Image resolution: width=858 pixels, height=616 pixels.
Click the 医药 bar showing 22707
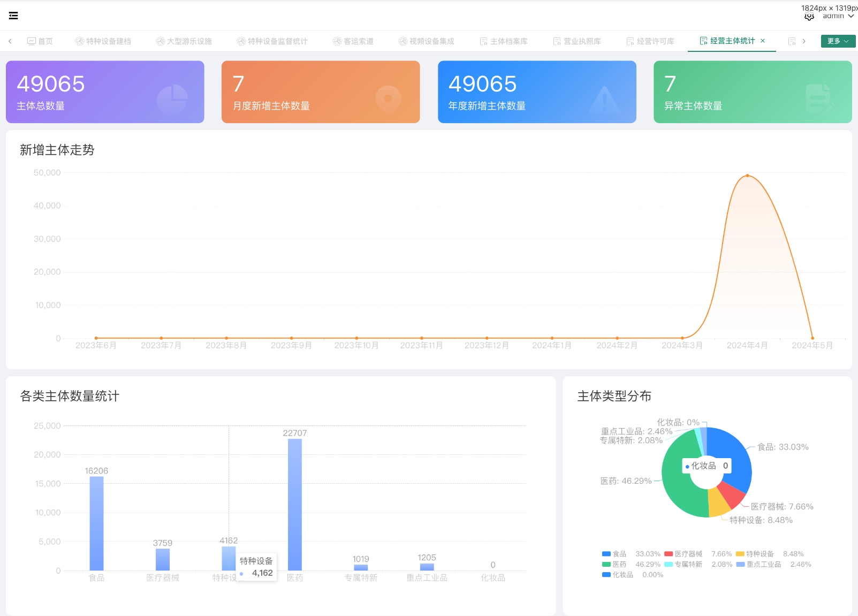295,505
